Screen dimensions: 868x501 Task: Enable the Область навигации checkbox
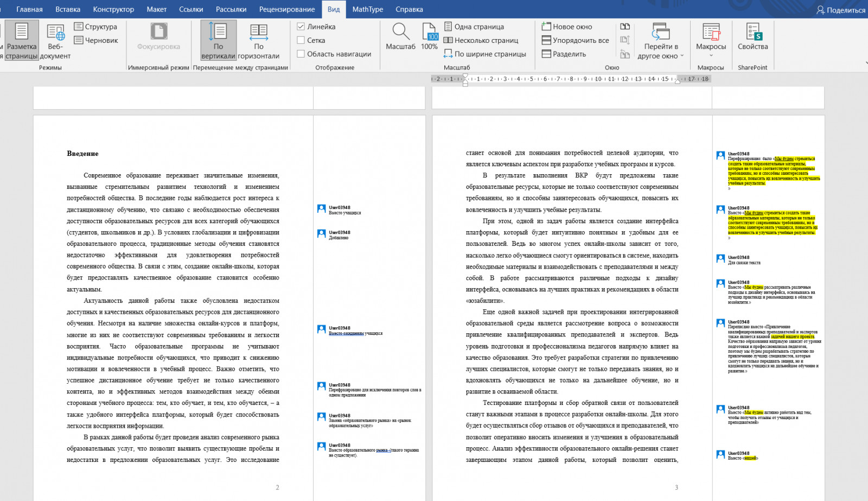click(301, 54)
